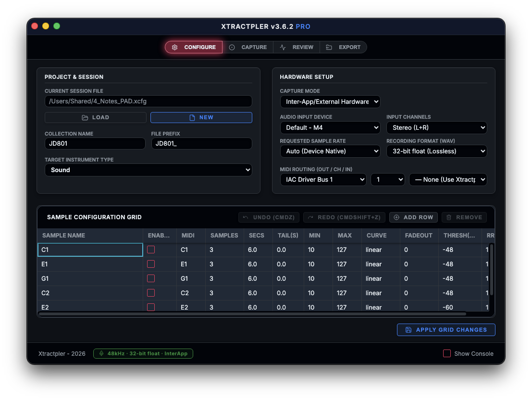The image size is (532, 400).
Task: Click the Fadeout column header
Action: point(419,235)
